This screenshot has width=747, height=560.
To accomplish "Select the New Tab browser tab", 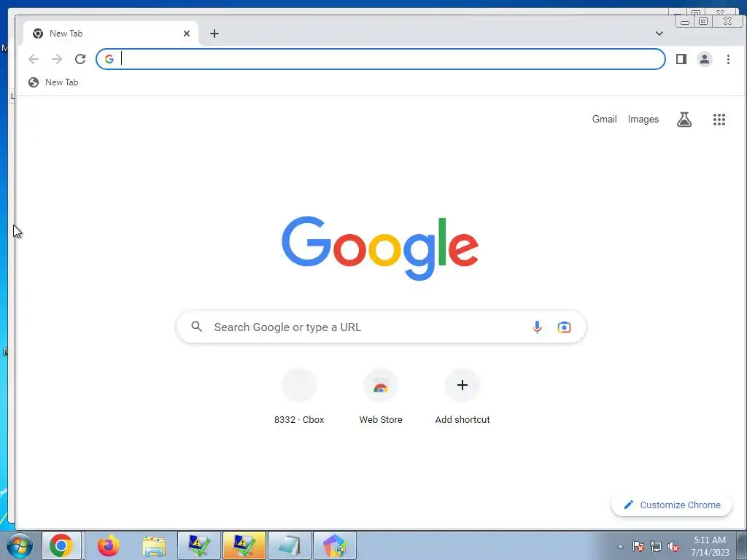I will point(111,34).
